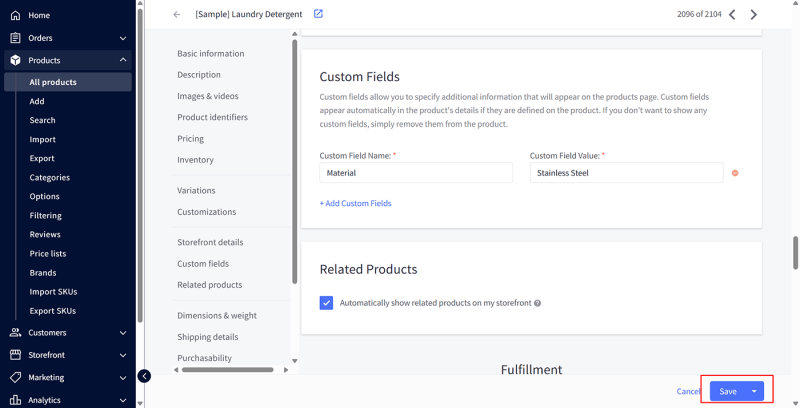Open the Price lists menu item

48,253
